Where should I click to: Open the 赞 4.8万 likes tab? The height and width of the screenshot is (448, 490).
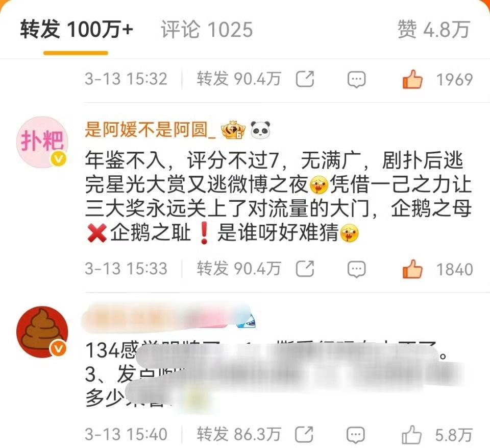(x=434, y=30)
